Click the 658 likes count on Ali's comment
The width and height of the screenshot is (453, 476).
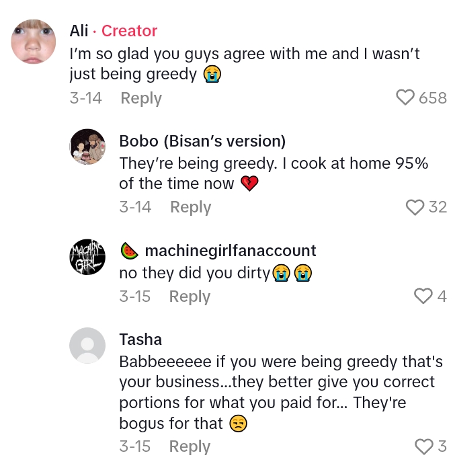[x=433, y=98]
